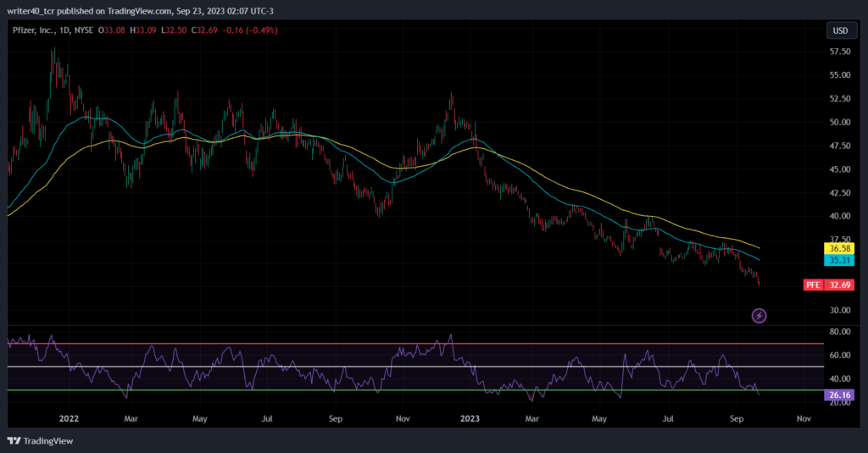The width and height of the screenshot is (868, 453).
Task: Click the yellow moving average value 36.58
Action: click(x=839, y=248)
